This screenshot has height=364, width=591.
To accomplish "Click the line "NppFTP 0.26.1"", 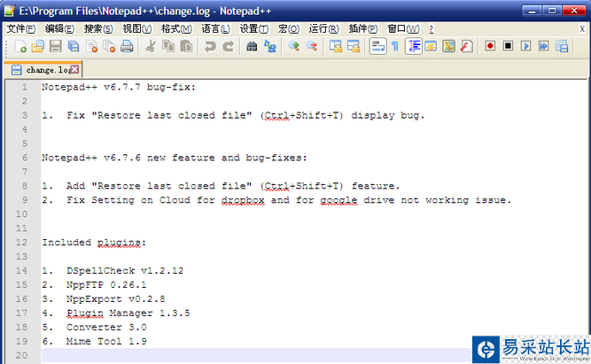I will (106, 285).
